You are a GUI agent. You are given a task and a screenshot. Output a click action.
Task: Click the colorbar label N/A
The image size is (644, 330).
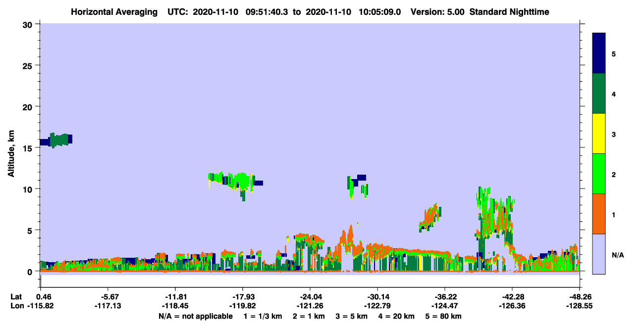(x=617, y=255)
